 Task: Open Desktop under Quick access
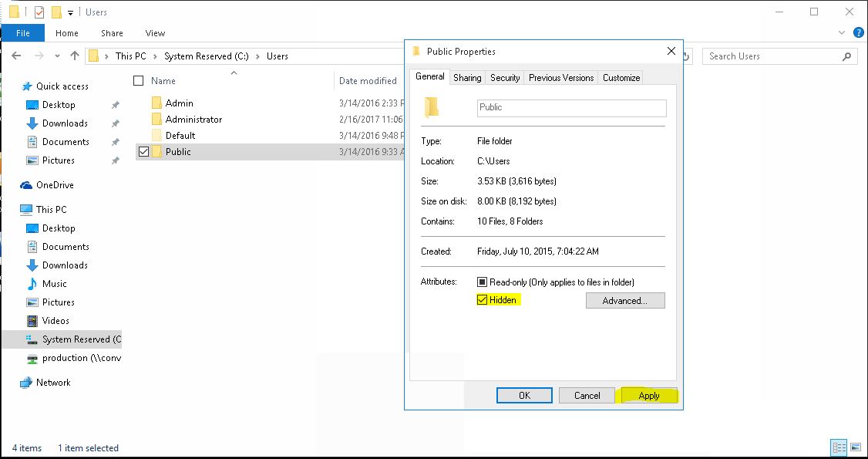(x=59, y=105)
